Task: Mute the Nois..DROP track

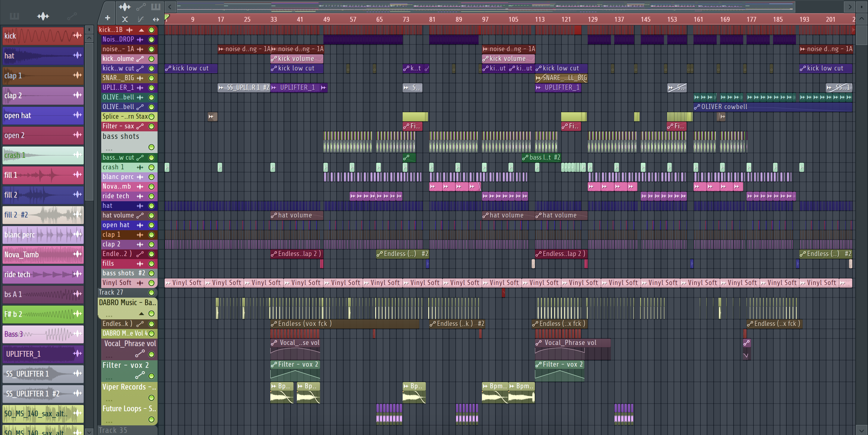Action: tap(152, 39)
